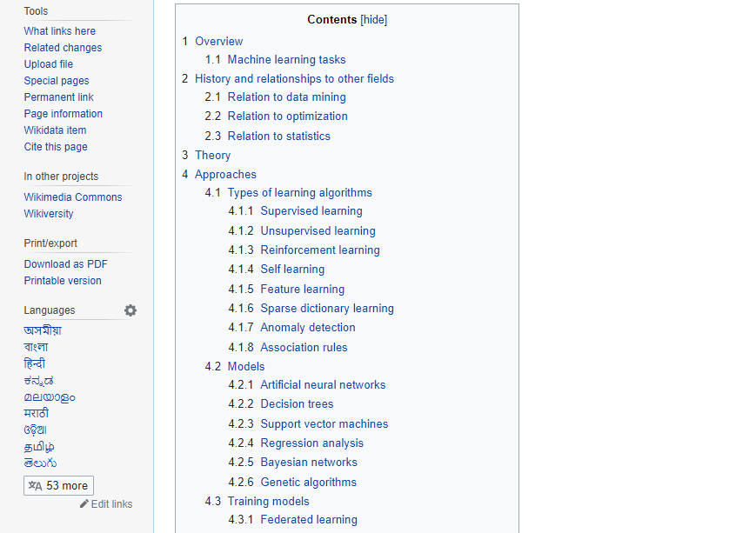Open Wikimedia Commons link
This screenshot has height=533, width=756.
tap(73, 197)
